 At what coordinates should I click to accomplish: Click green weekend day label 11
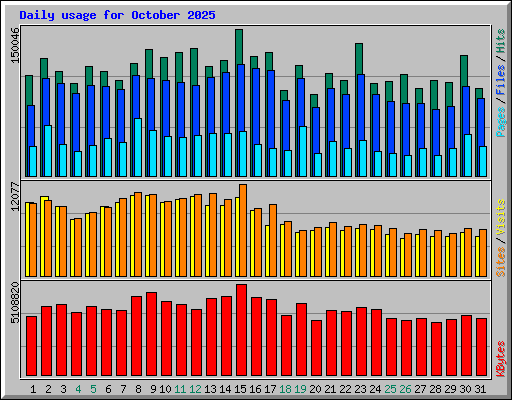[x=180, y=389]
